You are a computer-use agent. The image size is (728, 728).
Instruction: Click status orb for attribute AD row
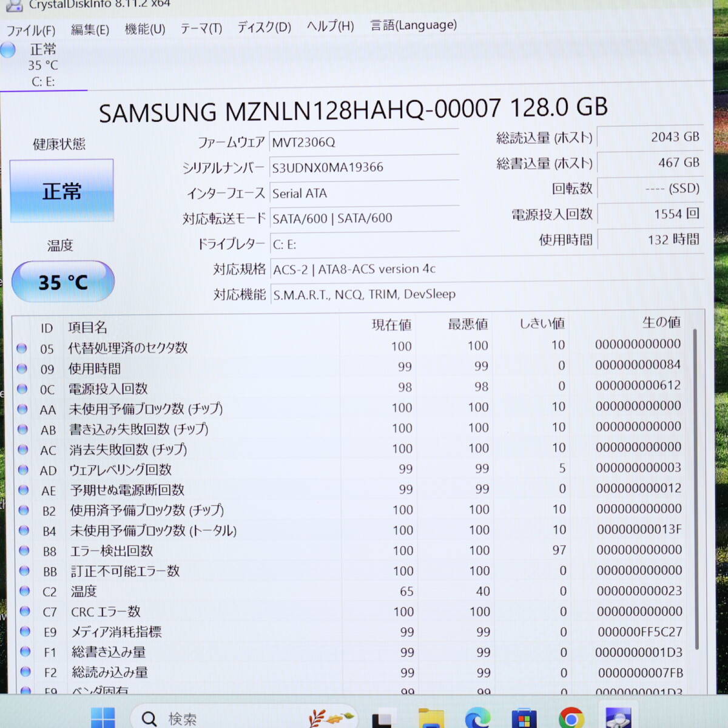[23, 470]
